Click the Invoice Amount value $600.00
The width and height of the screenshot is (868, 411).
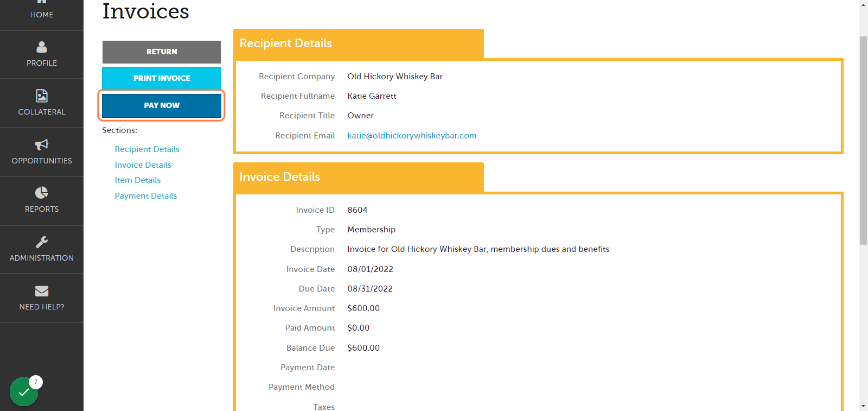coord(363,308)
